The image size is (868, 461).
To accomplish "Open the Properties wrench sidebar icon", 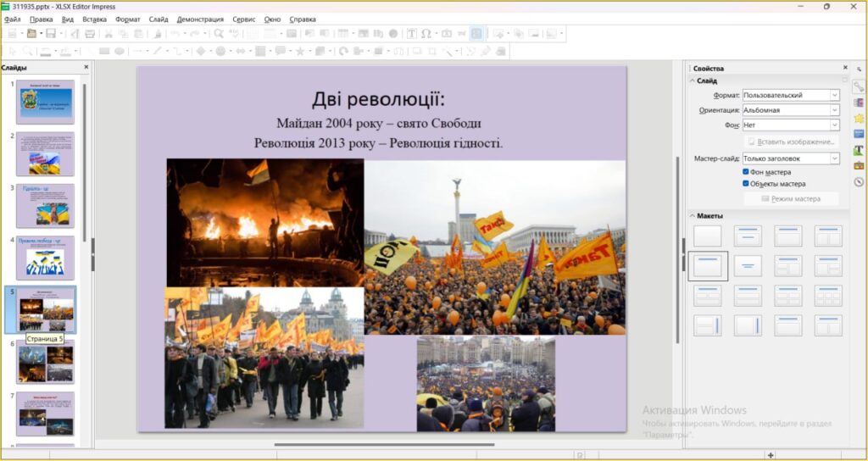I will coord(859,86).
